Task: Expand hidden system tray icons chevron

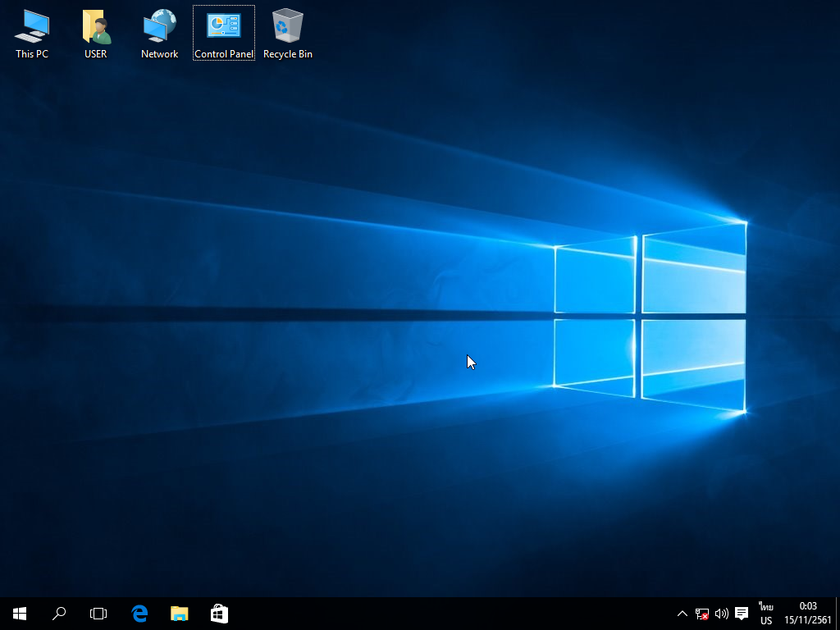Action: [x=682, y=614]
